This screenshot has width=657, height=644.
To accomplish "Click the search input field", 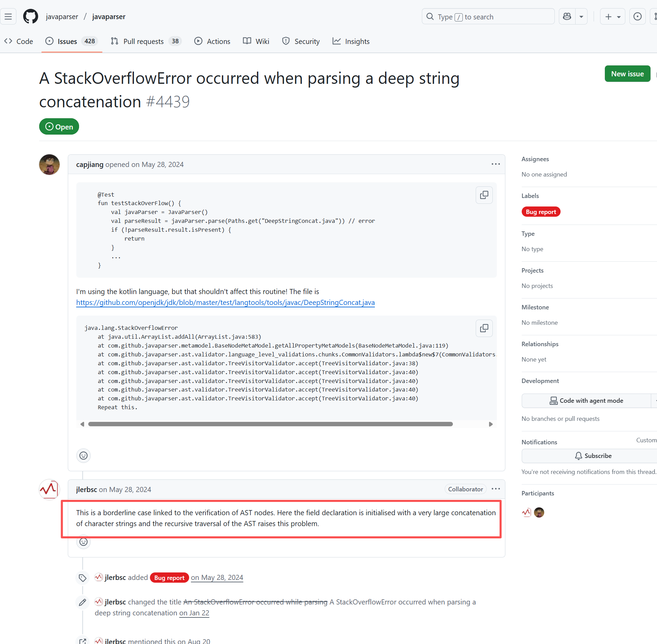I will pyautogui.click(x=488, y=16).
